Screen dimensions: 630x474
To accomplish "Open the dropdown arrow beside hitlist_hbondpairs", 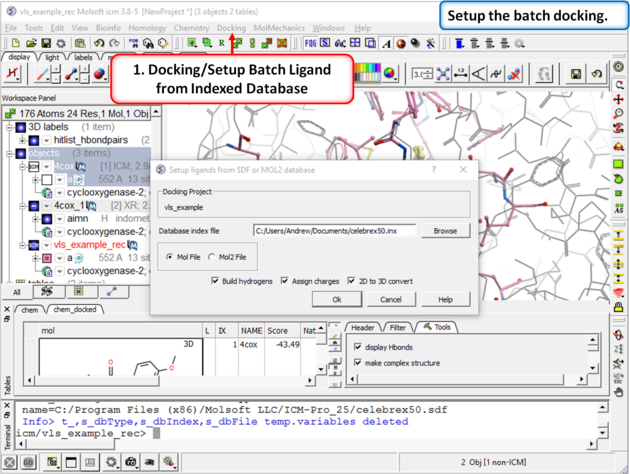I will tap(46, 141).
